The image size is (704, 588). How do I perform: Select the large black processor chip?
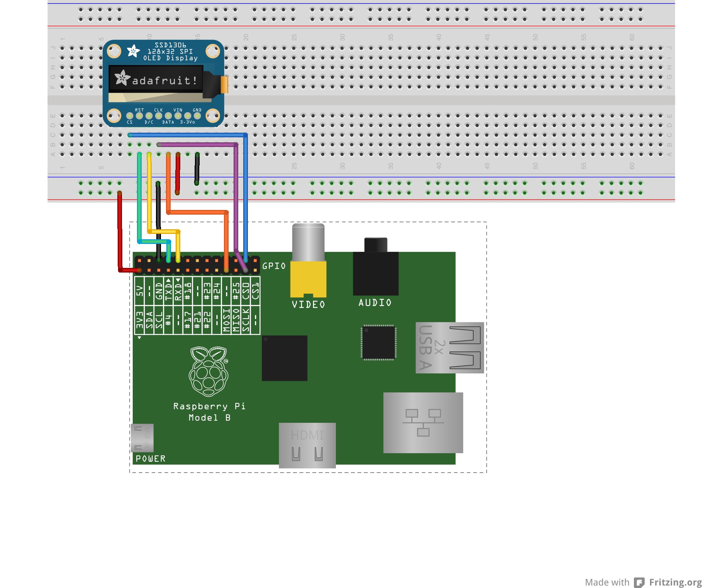tap(284, 358)
